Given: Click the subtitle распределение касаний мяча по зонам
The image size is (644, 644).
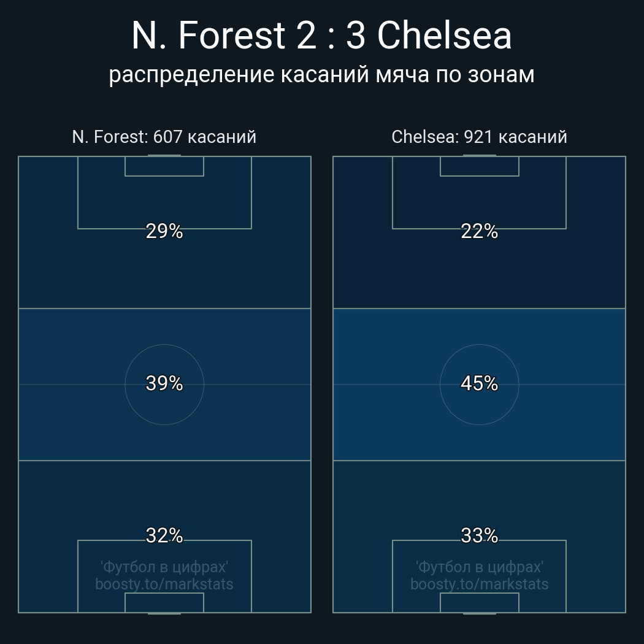Looking at the screenshot, I should (x=321, y=74).
